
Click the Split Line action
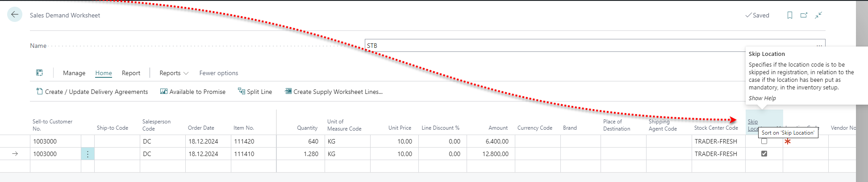point(255,92)
